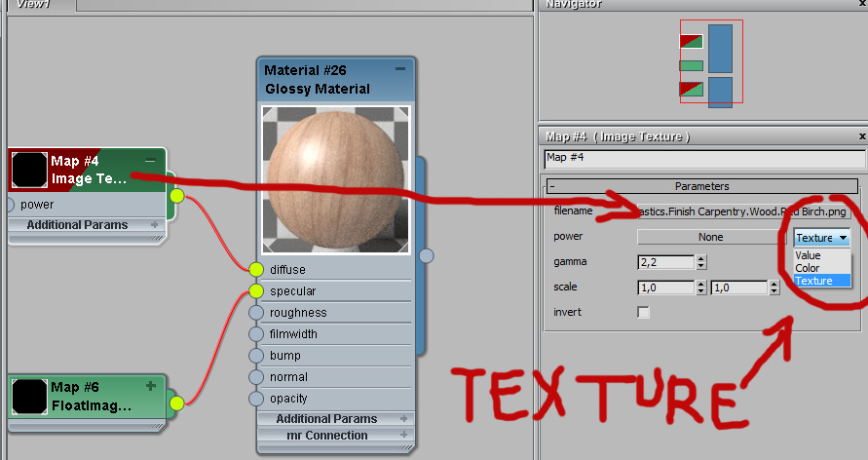Choose Value in the dropdown list

coord(821,255)
